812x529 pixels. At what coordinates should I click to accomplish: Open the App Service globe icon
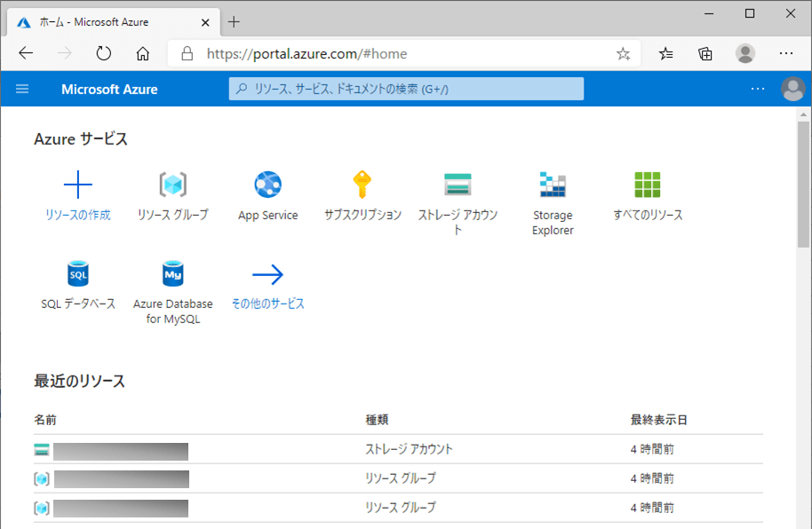click(x=267, y=185)
